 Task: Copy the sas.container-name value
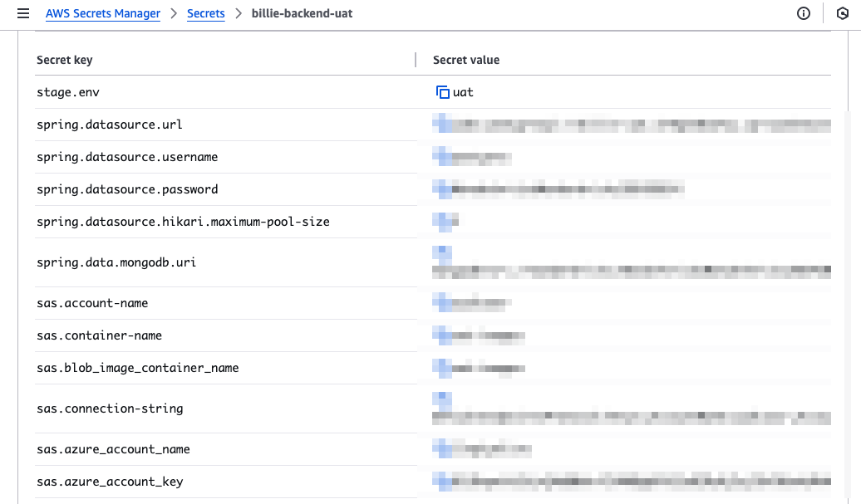click(x=443, y=335)
